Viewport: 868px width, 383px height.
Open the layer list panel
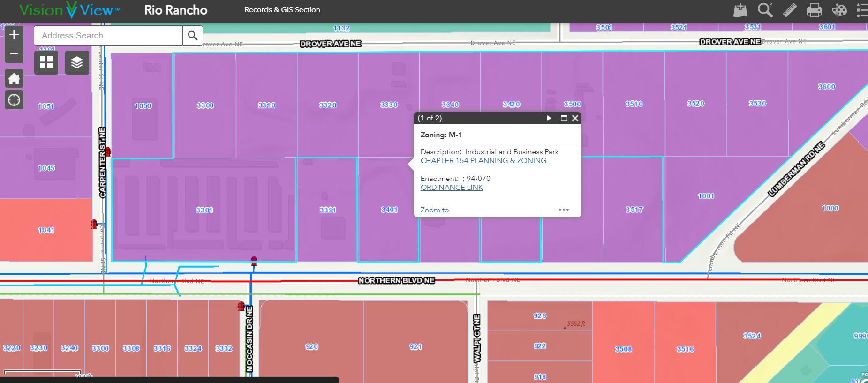pyautogui.click(x=77, y=62)
